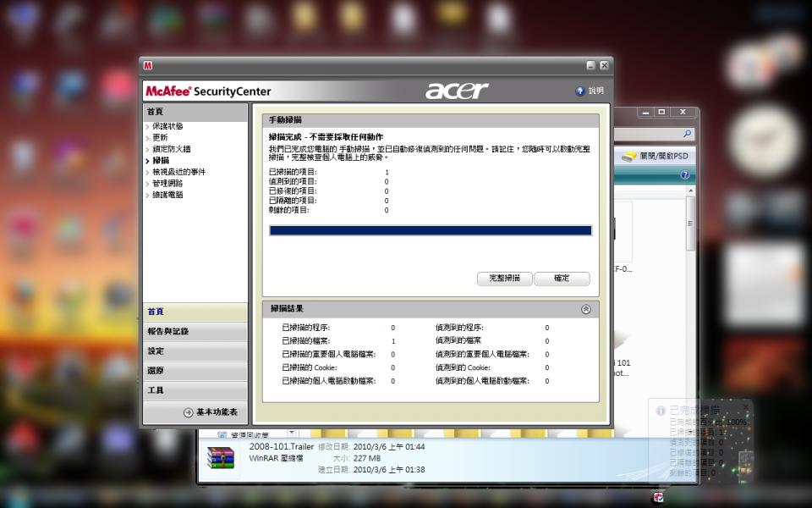Click the 修改日期 2010/3/6 上午 01:44 value
This screenshot has height=508, width=812.
click(x=389, y=447)
